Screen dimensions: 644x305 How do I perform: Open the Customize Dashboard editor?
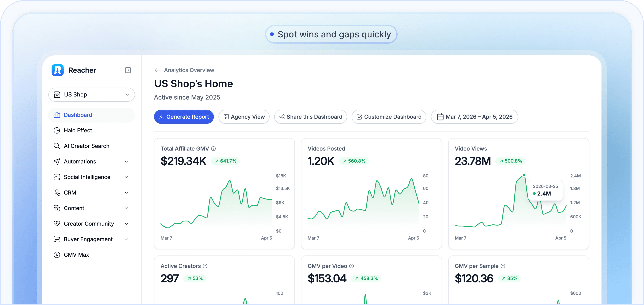pyautogui.click(x=389, y=117)
